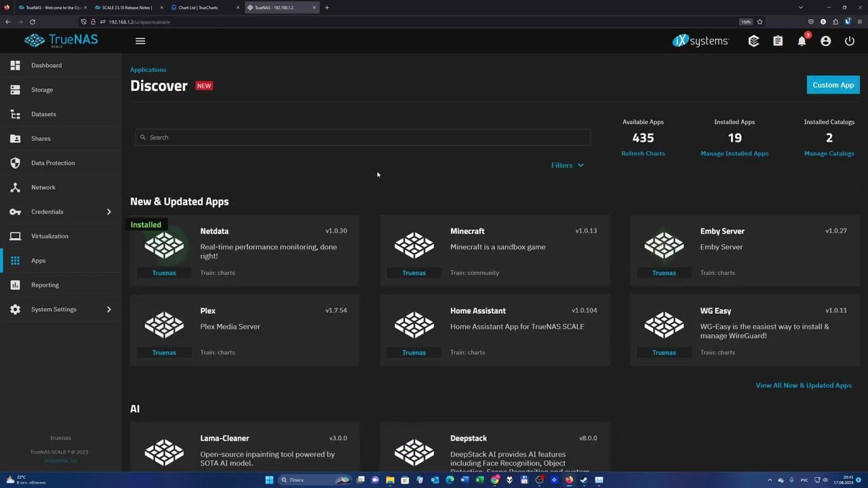The image size is (868, 488).
Task: Switch to SCALE 23.10 Release Notes tab
Action: (x=128, y=7)
